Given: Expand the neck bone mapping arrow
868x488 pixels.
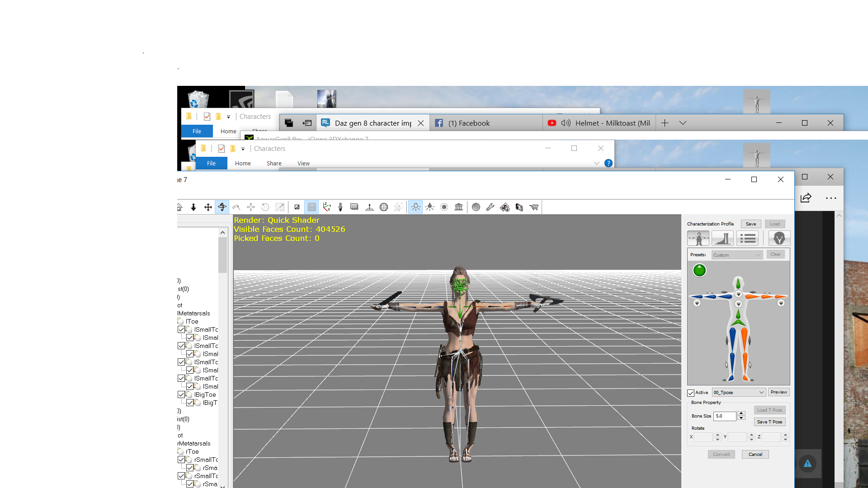Looking at the screenshot, I should [738, 294].
